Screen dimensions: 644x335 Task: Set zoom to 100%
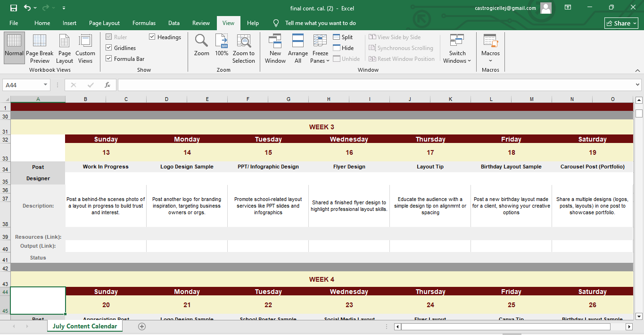click(x=222, y=45)
